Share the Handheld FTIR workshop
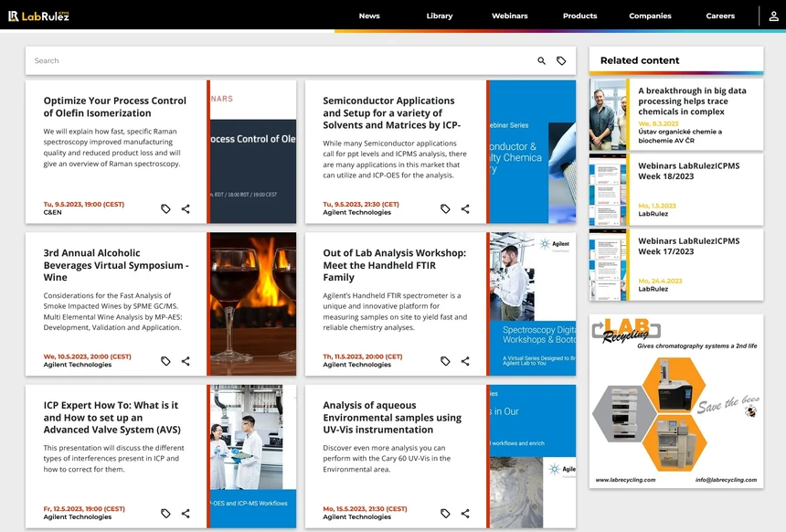The image size is (786, 532). 465,361
